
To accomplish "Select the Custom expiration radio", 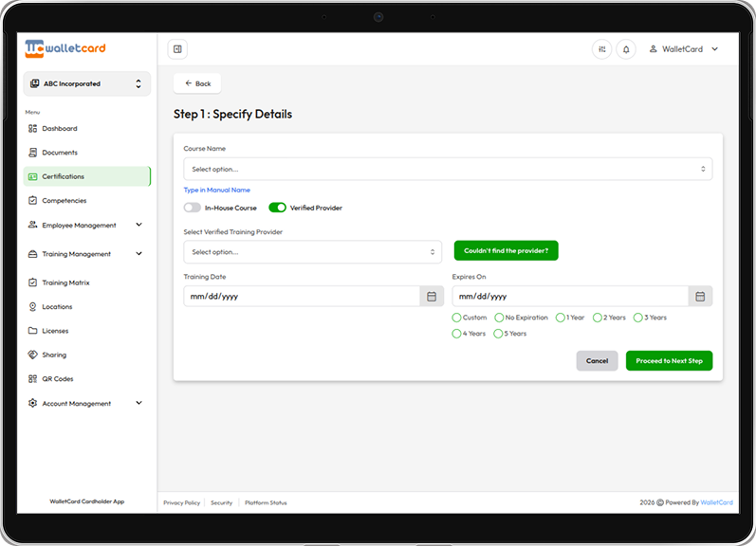I will click(456, 318).
